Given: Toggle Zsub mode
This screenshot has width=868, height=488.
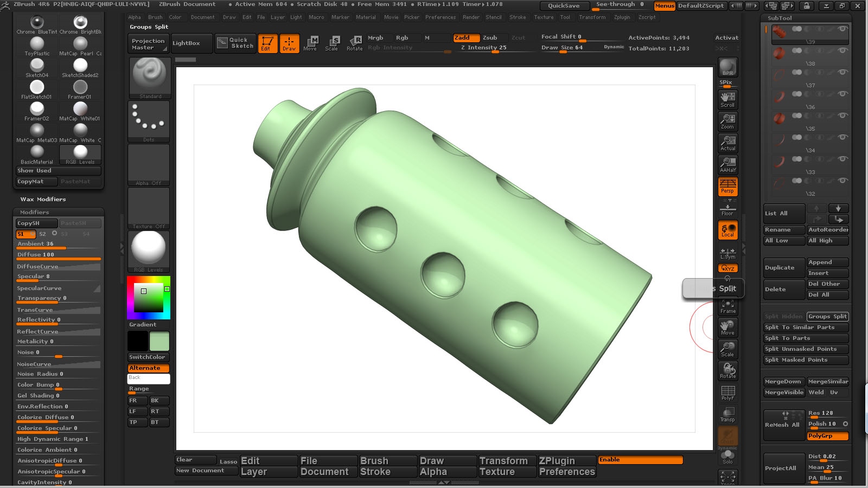Looking at the screenshot, I should [495, 38].
